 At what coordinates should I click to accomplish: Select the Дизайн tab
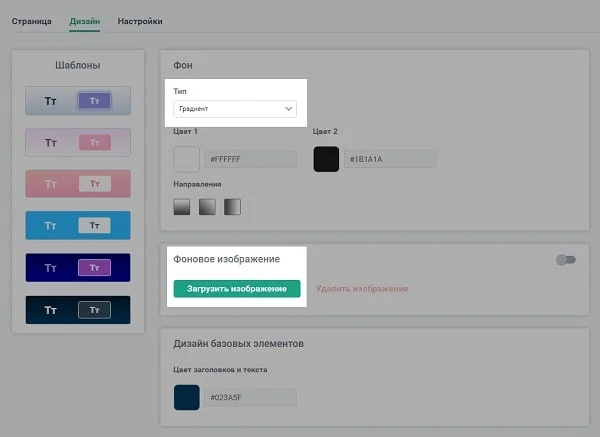click(85, 21)
